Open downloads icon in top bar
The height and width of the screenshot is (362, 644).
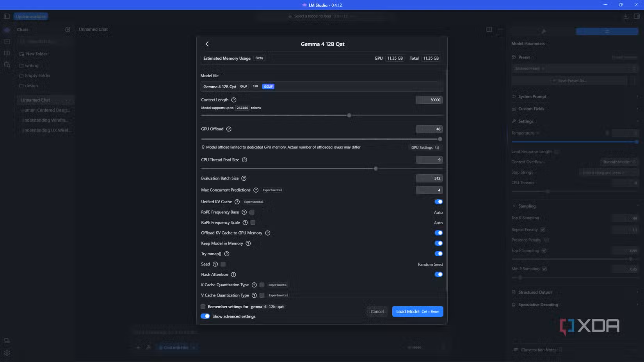(x=626, y=16)
